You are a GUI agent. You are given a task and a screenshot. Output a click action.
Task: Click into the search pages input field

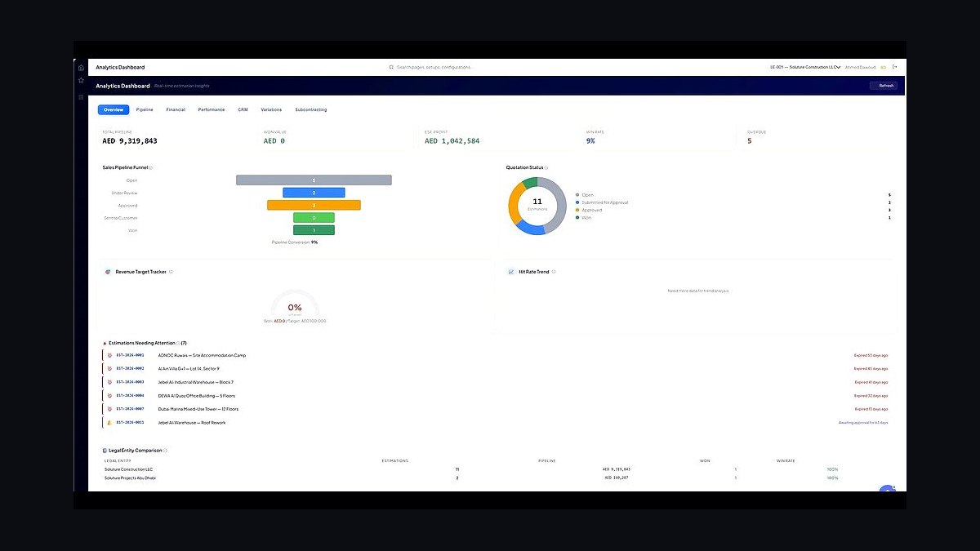434,67
